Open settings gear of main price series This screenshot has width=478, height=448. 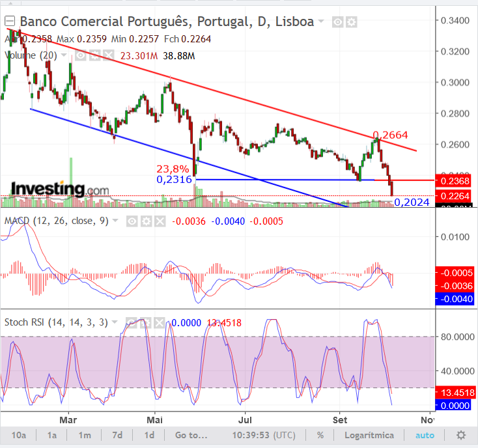pyautogui.click(x=352, y=22)
